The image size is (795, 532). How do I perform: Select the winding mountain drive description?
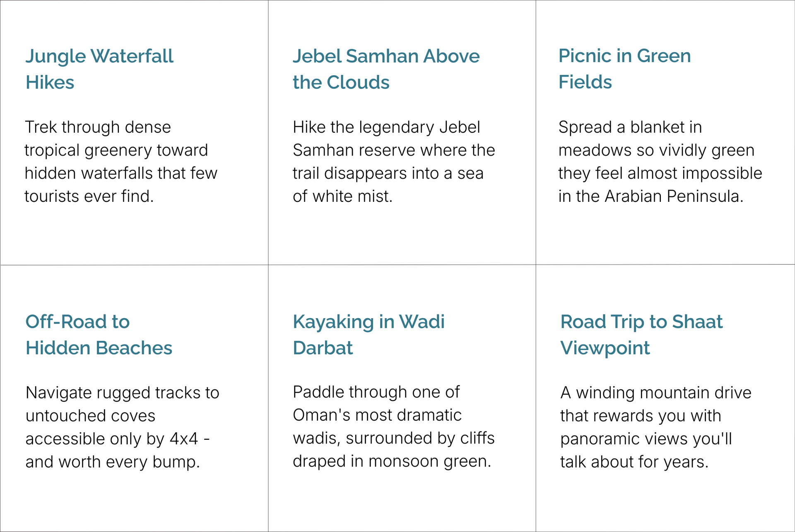point(655,427)
